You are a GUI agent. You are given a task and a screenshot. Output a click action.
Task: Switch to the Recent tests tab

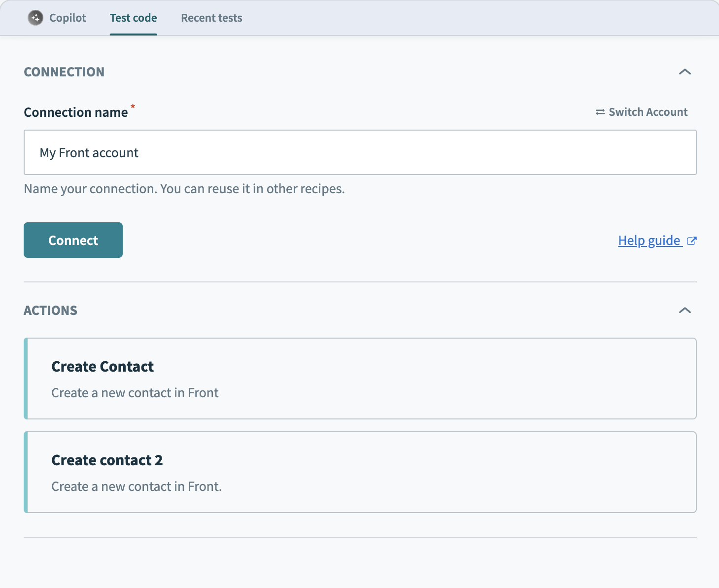pos(211,18)
